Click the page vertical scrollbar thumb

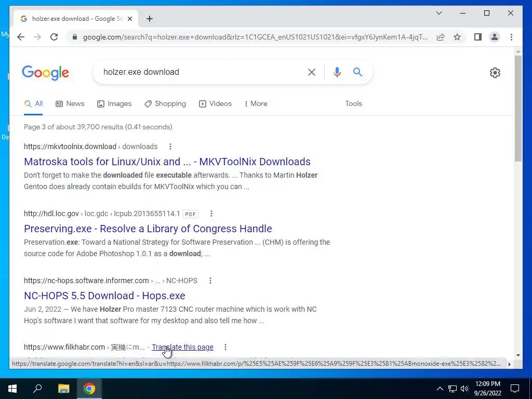pos(518,109)
